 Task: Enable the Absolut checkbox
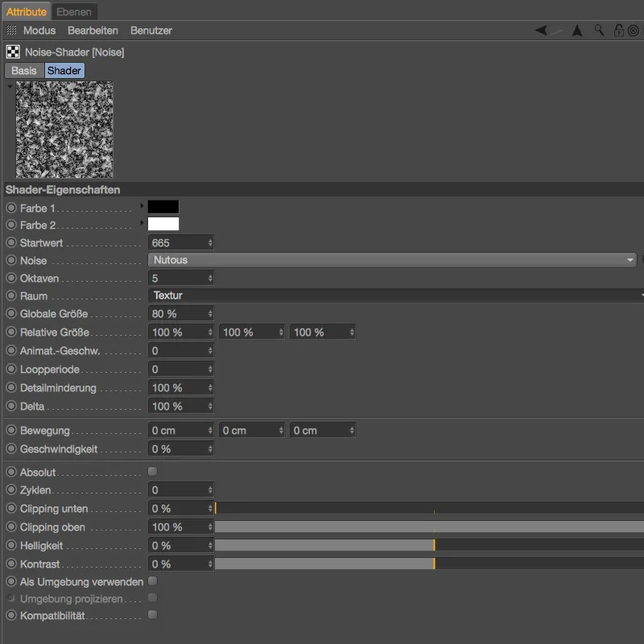pyautogui.click(x=152, y=471)
